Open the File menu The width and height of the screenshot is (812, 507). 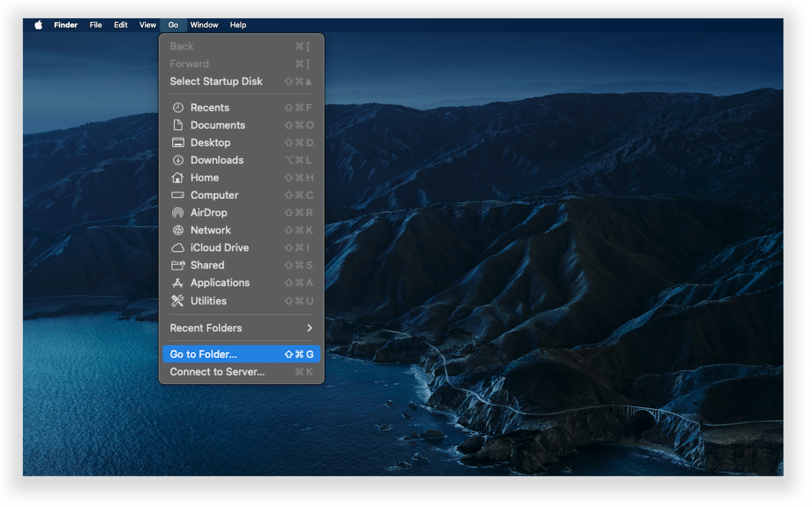click(x=95, y=25)
